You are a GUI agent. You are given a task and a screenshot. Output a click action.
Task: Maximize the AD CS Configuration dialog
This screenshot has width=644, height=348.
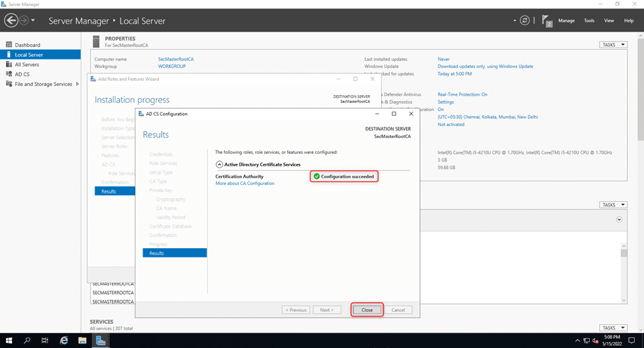coord(394,114)
